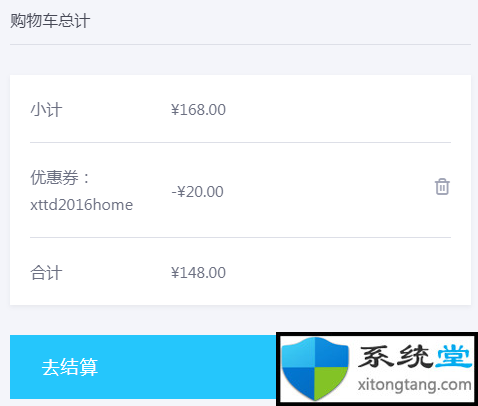The image size is (478, 406).
Task: Click the 系统堂 logo text
Action: (x=415, y=356)
